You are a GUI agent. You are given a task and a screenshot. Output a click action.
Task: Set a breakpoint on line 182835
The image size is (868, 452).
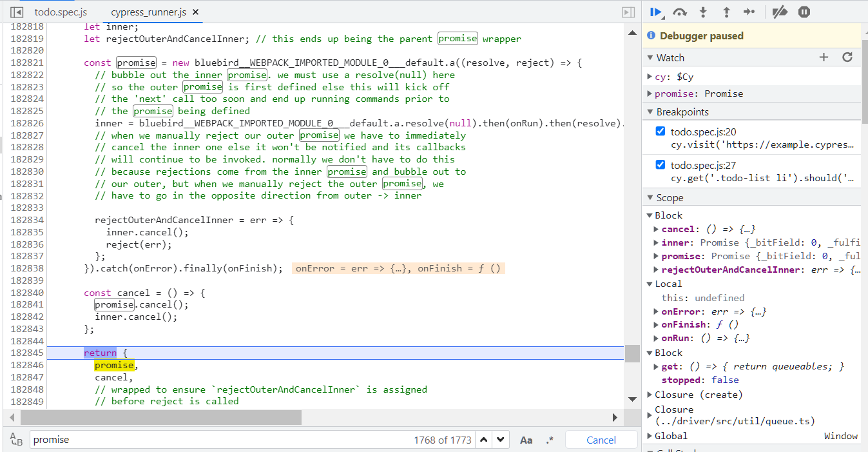pyautogui.click(x=26, y=232)
